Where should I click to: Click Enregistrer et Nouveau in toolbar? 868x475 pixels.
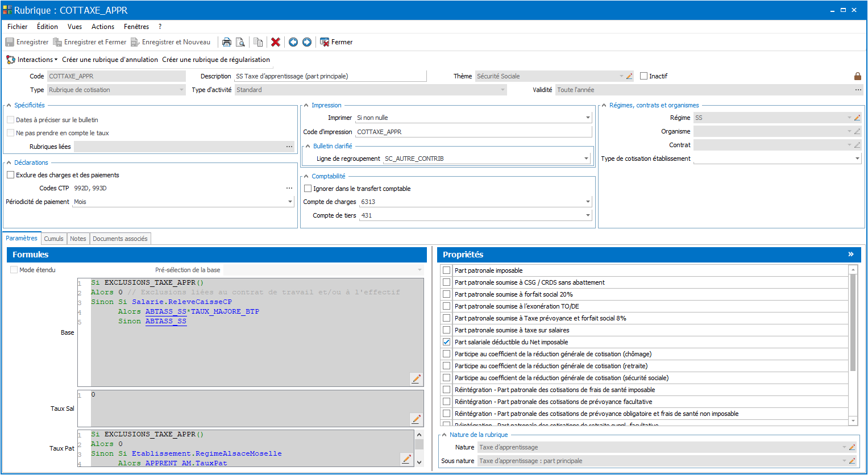(171, 42)
